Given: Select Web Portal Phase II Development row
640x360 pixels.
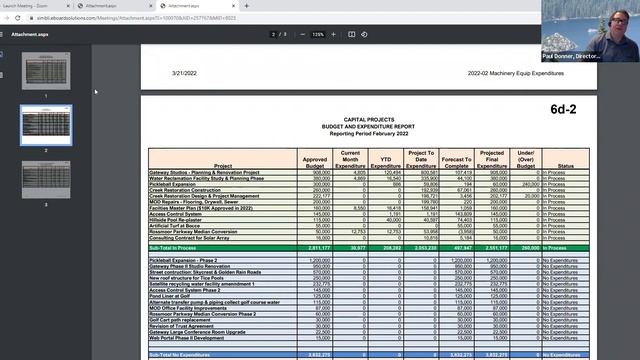Looking at the screenshot, I should click(x=369, y=338).
